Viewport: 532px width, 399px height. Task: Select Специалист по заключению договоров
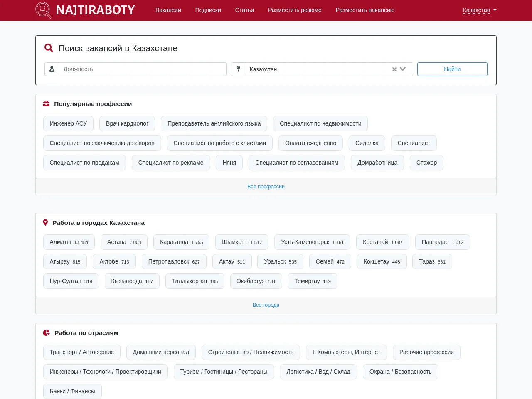(102, 143)
